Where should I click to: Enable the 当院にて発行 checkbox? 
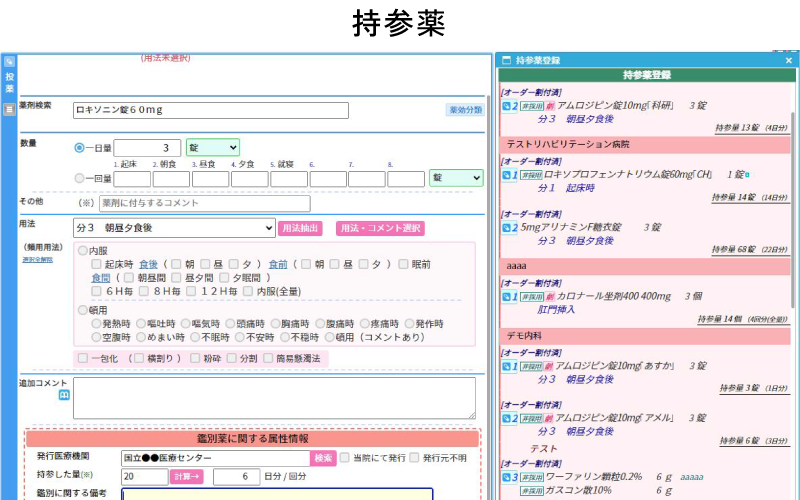pyautogui.click(x=346, y=458)
